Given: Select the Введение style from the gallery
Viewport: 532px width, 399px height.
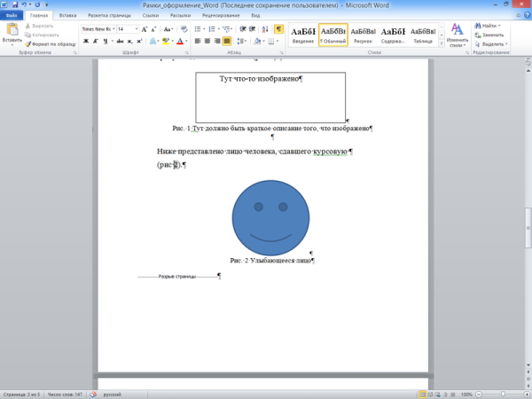Looking at the screenshot, I should (302, 34).
